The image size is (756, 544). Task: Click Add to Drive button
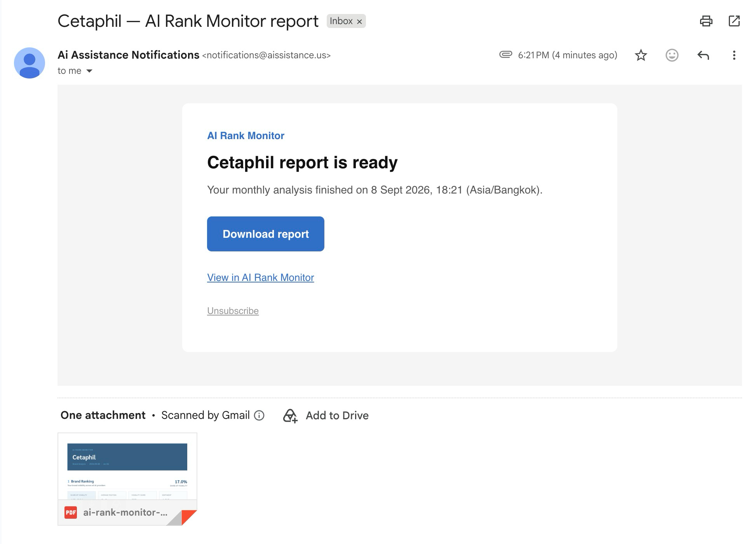326,415
